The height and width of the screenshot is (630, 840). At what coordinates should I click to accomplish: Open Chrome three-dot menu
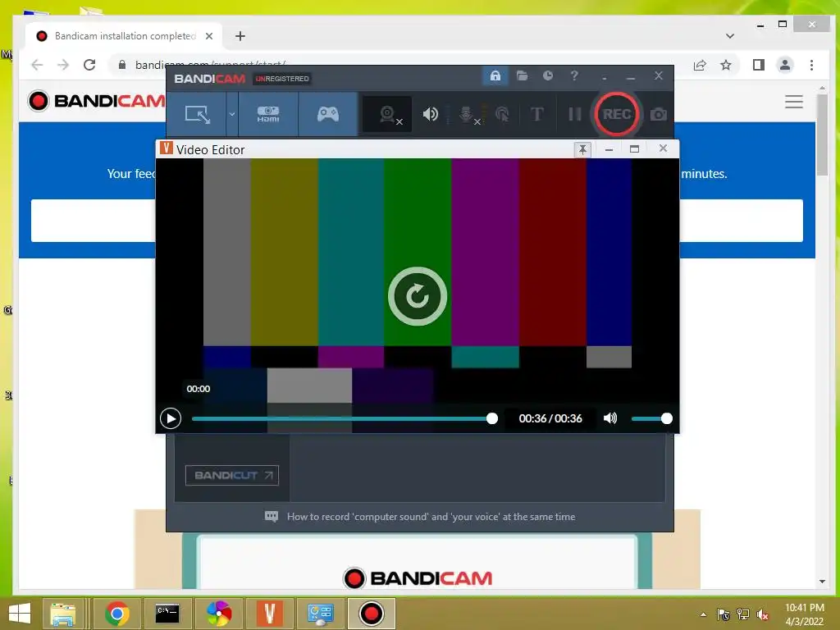click(811, 65)
